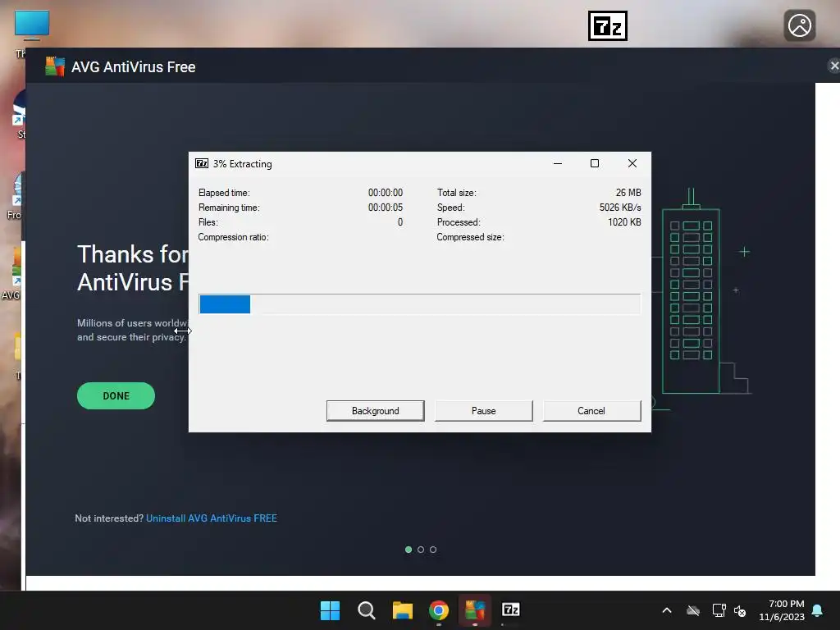
Task: Click the Compressed size label
Action: [x=470, y=237]
